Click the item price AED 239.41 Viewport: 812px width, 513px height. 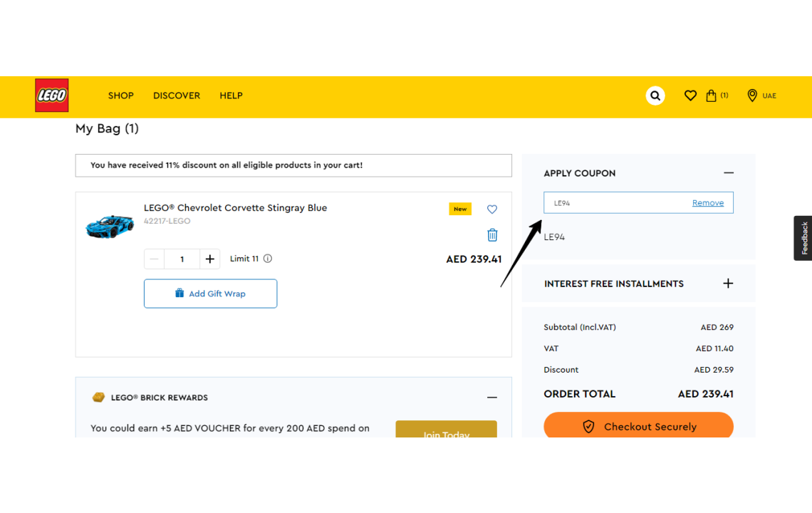point(474,259)
